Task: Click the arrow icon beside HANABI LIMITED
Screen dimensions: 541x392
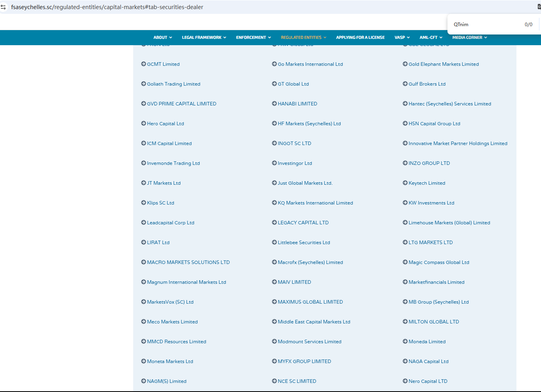Action: tap(274, 103)
